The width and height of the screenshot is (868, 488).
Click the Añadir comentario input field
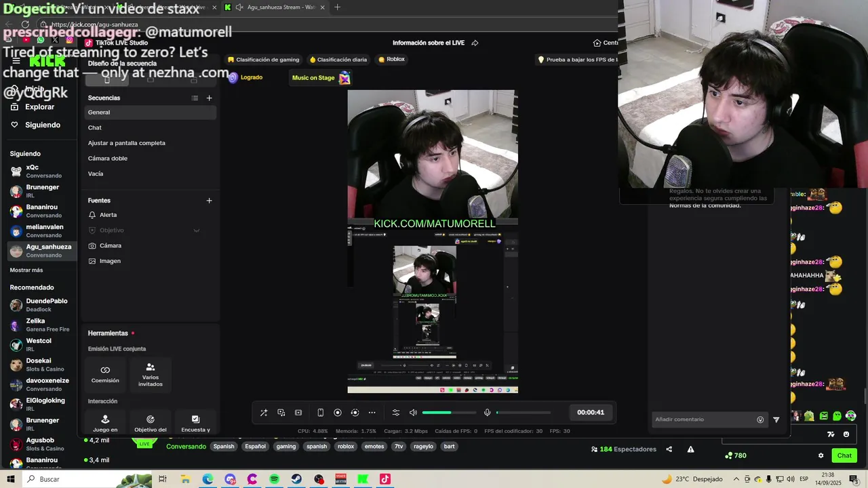[703, 420]
